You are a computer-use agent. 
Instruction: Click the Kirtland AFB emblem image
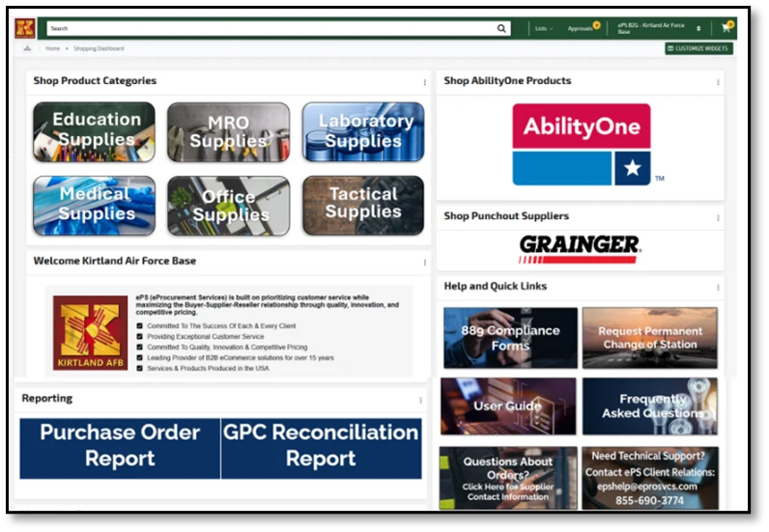90,332
